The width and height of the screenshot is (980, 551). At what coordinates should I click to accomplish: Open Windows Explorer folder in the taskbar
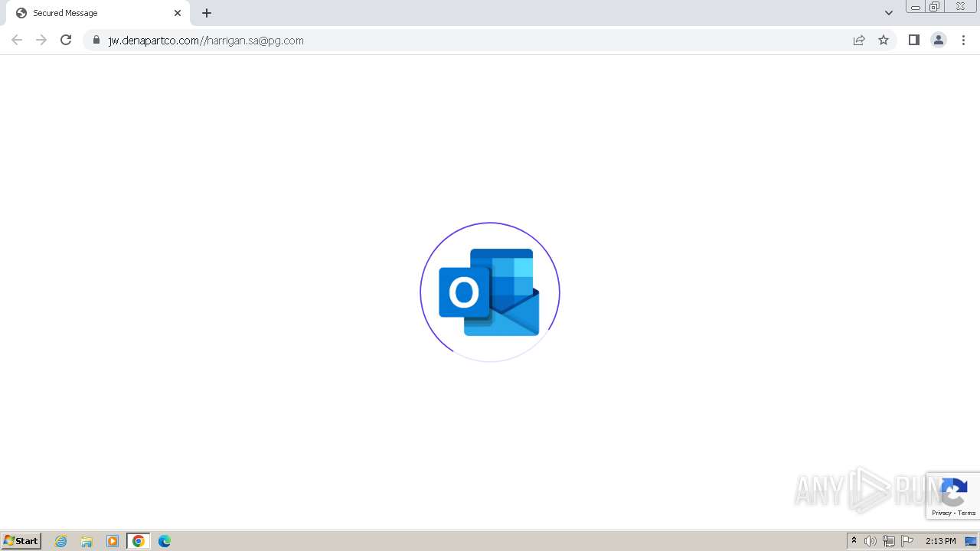tap(87, 541)
